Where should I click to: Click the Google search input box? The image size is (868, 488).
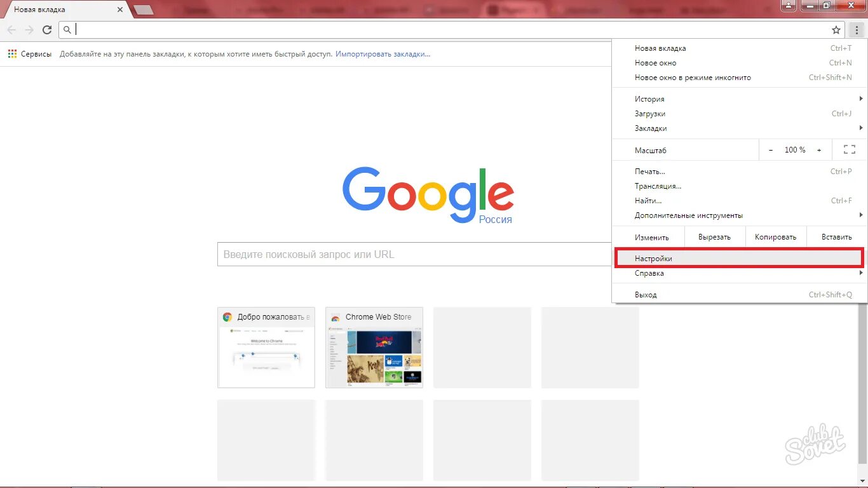414,254
